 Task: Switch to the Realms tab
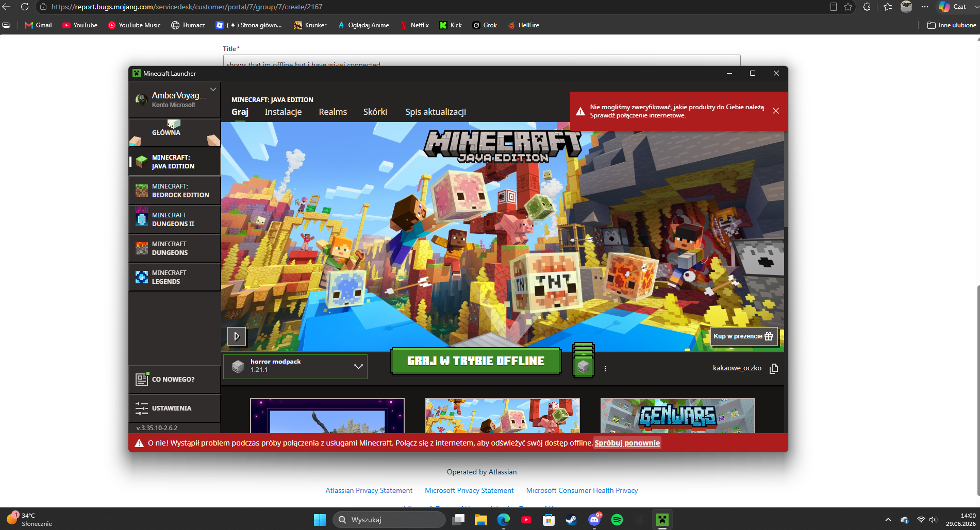(333, 112)
